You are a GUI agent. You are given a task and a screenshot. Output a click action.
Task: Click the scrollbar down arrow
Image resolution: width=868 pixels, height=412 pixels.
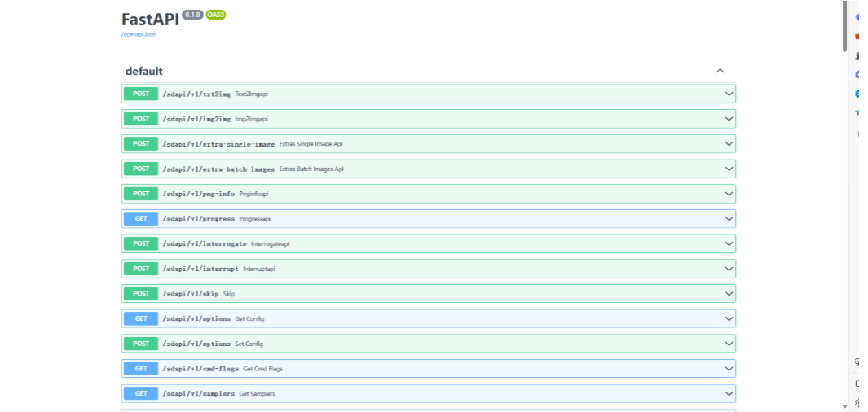pos(844,406)
